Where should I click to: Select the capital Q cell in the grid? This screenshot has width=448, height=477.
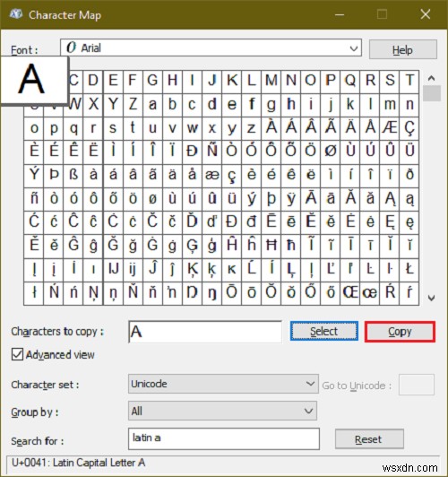[350, 81]
